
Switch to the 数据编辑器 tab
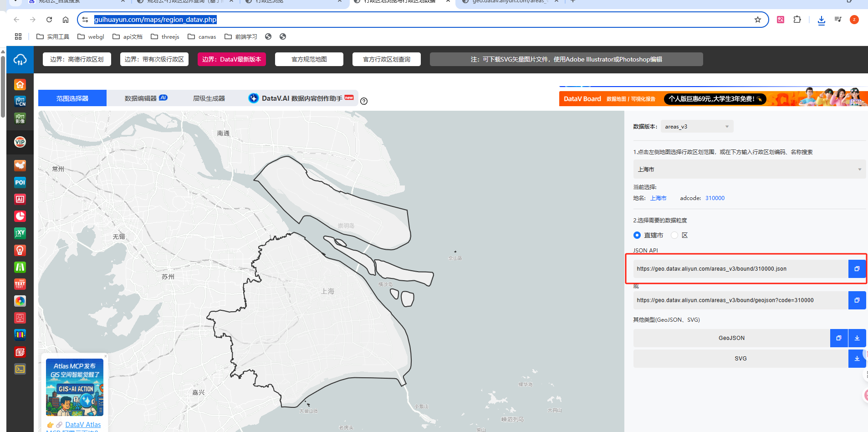(x=146, y=98)
